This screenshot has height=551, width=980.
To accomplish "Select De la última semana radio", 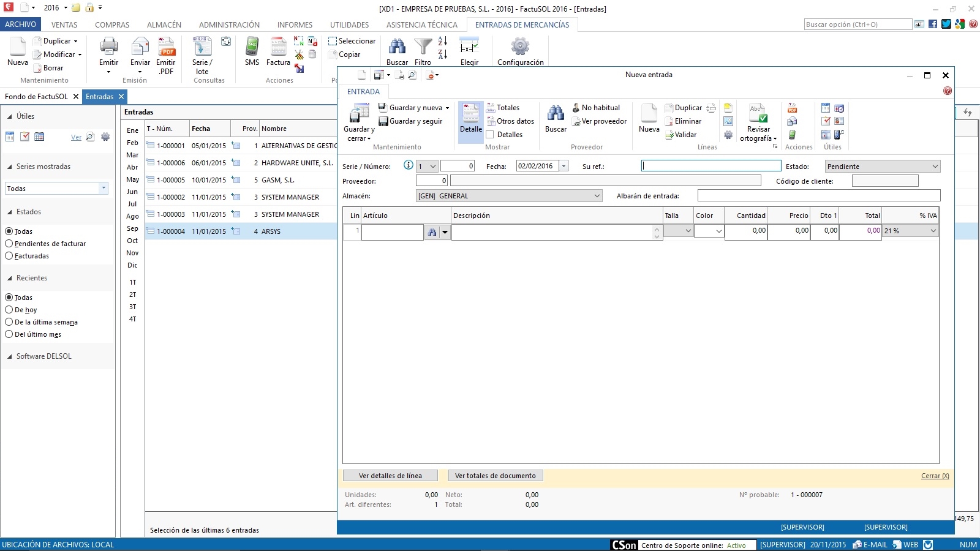I will pyautogui.click(x=9, y=322).
